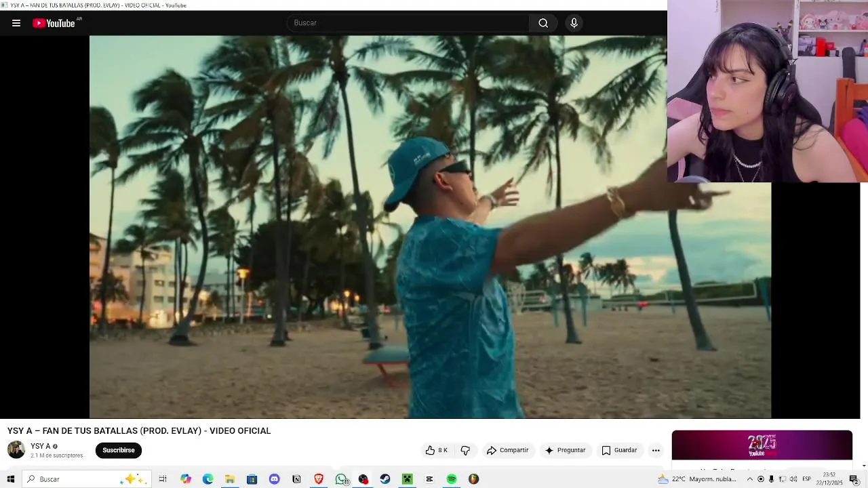Image resolution: width=868 pixels, height=488 pixels.
Task: Open the volume control speaker icon
Action: coord(793,479)
